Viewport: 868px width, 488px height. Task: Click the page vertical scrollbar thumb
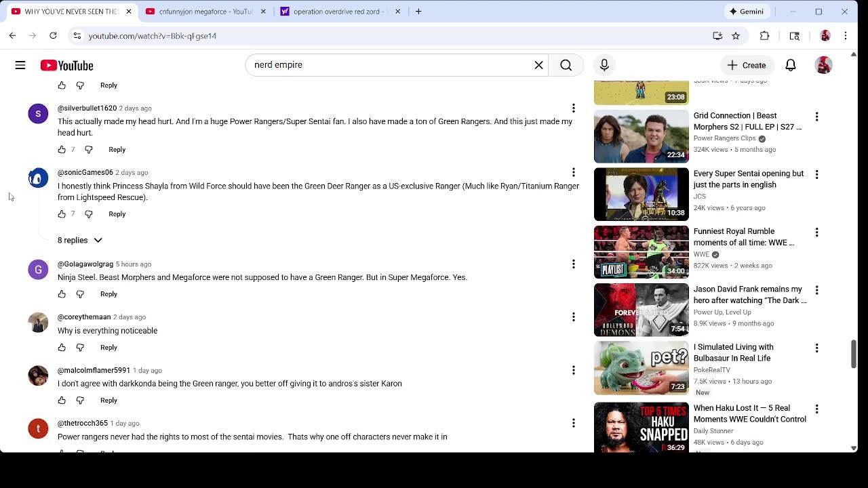point(854,354)
